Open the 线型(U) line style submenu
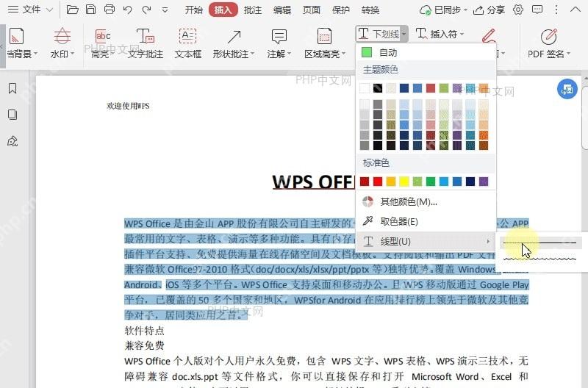Screen dimensions: 588x388 click(426, 242)
